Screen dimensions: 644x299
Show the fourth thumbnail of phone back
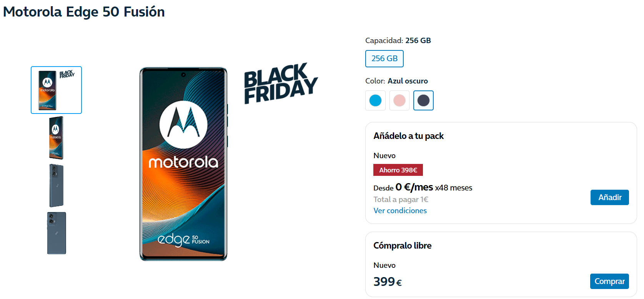pos(57,233)
